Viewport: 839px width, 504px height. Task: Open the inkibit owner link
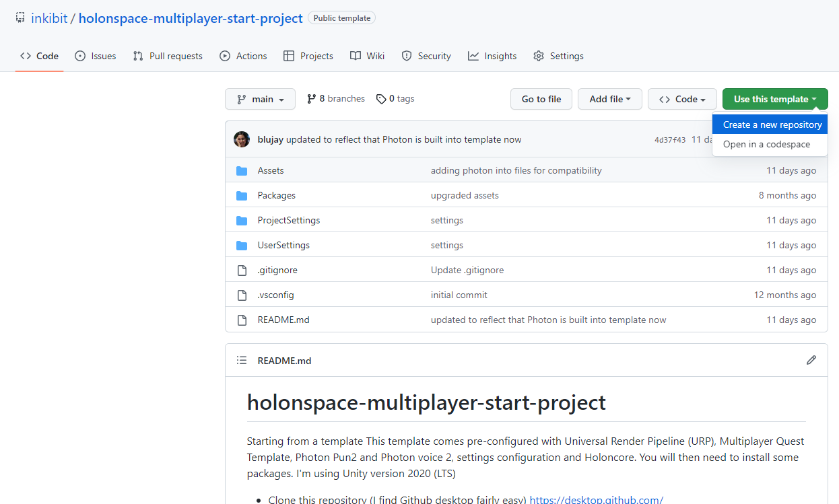point(49,18)
